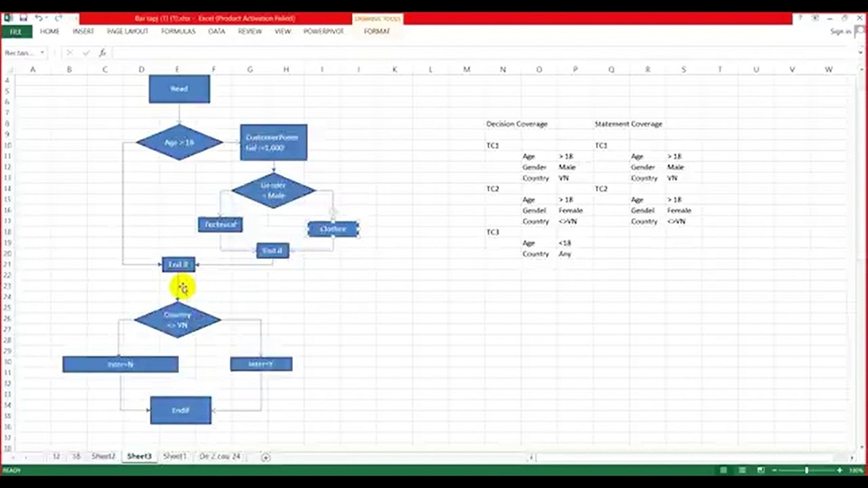
Task: Select column header K
Action: (394, 69)
